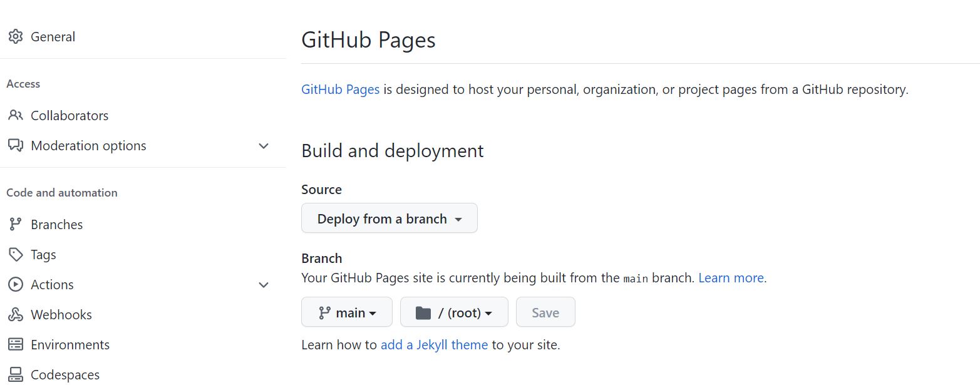The image size is (980, 385).
Task: Open the main branch selector dropdown
Action: point(347,312)
